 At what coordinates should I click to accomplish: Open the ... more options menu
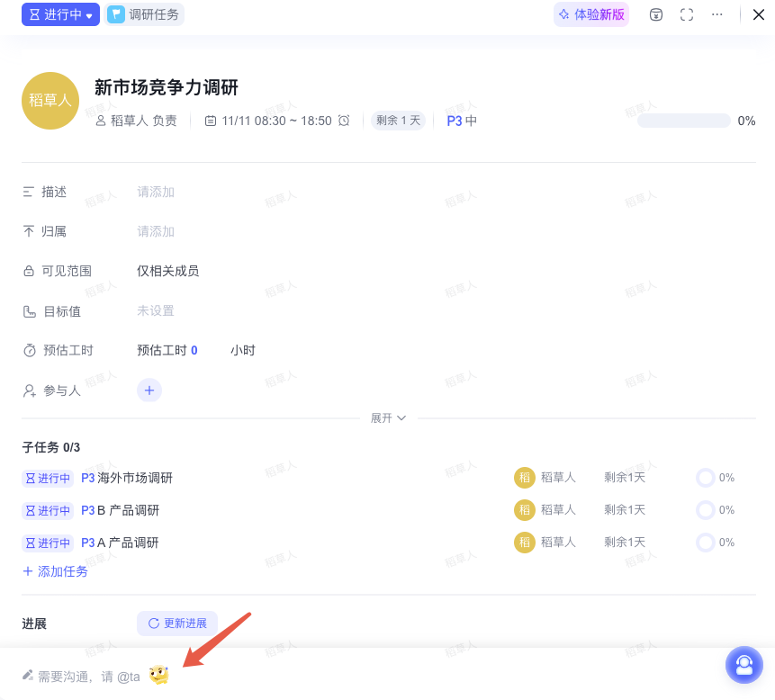[716, 14]
